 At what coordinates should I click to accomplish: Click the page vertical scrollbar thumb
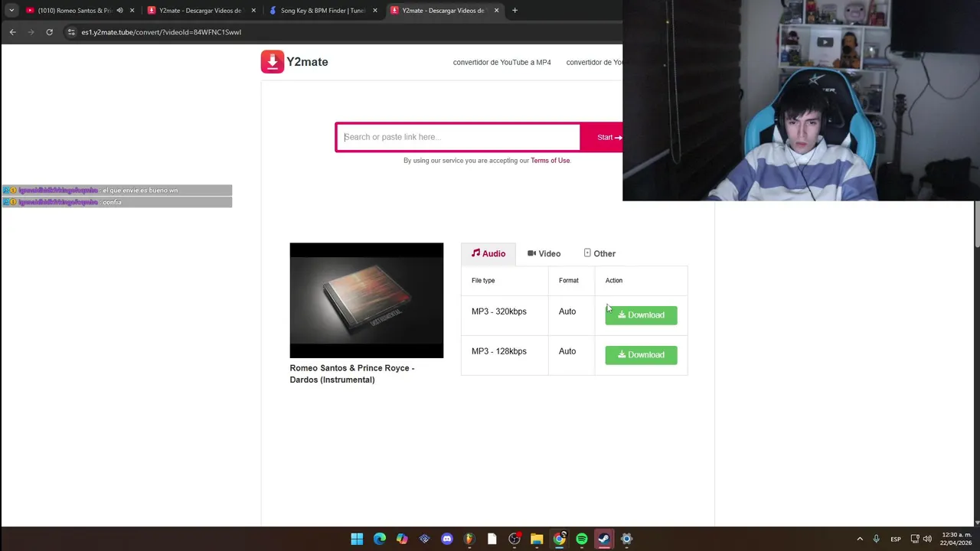pyautogui.click(x=977, y=224)
